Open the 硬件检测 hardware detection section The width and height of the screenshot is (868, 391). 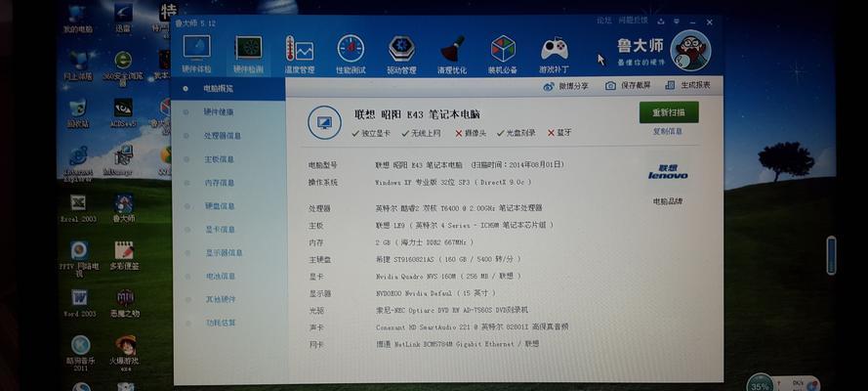[x=248, y=55]
